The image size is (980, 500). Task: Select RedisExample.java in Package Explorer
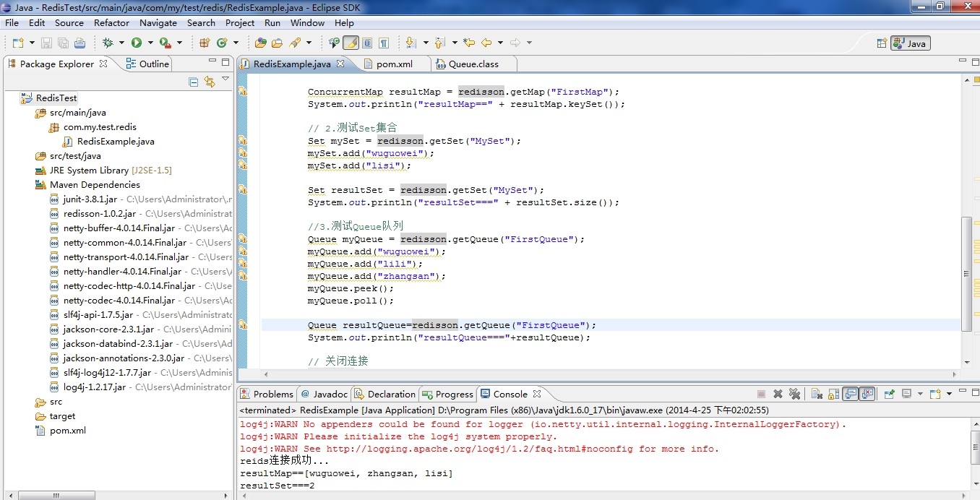116,142
